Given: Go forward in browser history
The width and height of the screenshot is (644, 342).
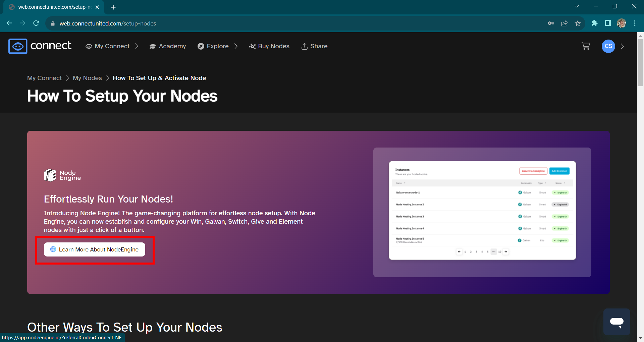Looking at the screenshot, I should (x=22, y=23).
